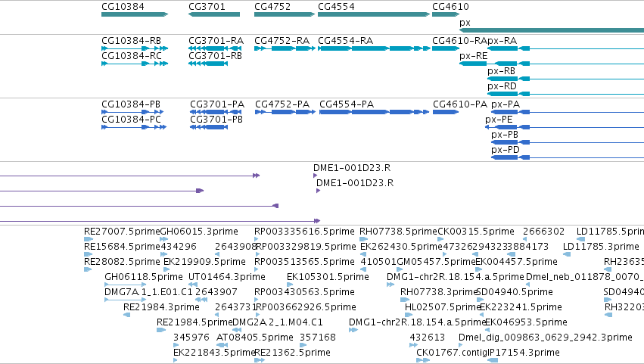Click the RE15684.5prime EST label

click(x=122, y=247)
